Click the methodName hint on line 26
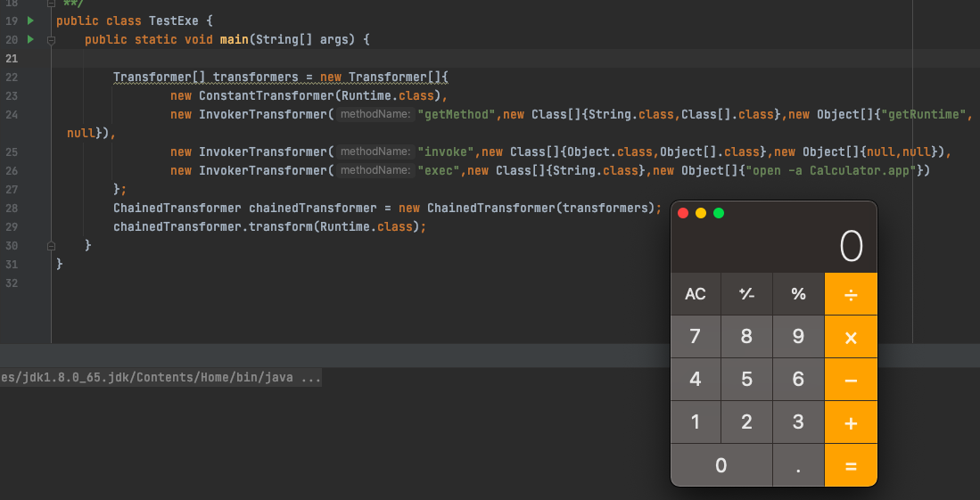Image resolution: width=980 pixels, height=500 pixels. coord(375,170)
